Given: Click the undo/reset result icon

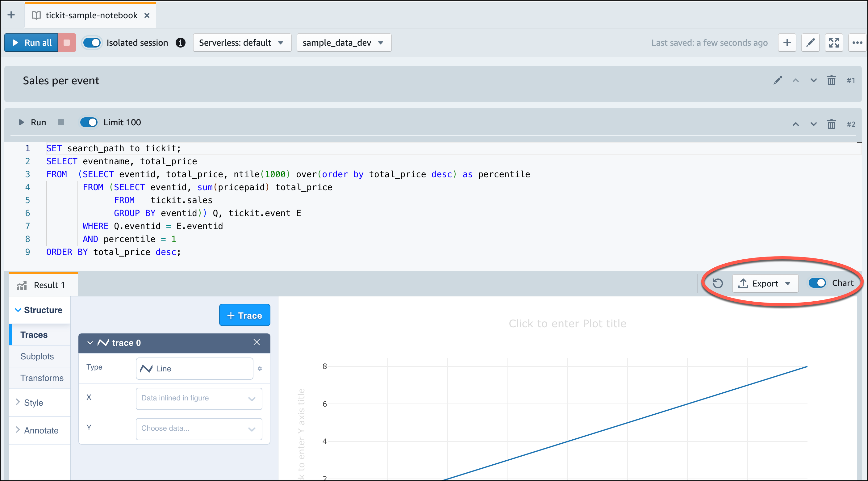Looking at the screenshot, I should click(719, 282).
